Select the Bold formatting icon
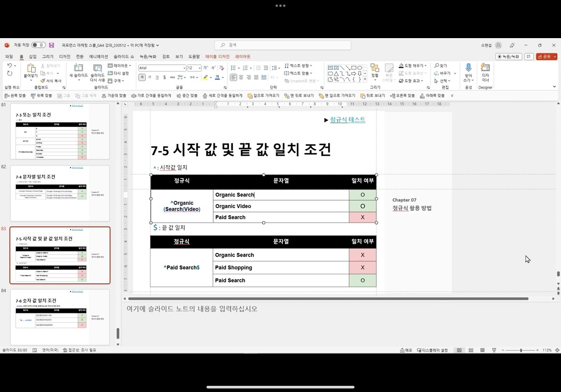 coord(142,77)
